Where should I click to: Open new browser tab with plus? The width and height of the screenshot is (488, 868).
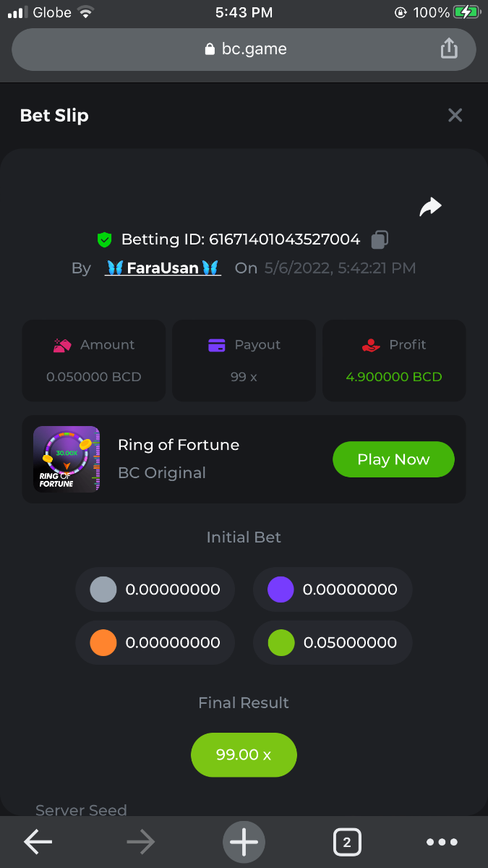pos(244,842)
